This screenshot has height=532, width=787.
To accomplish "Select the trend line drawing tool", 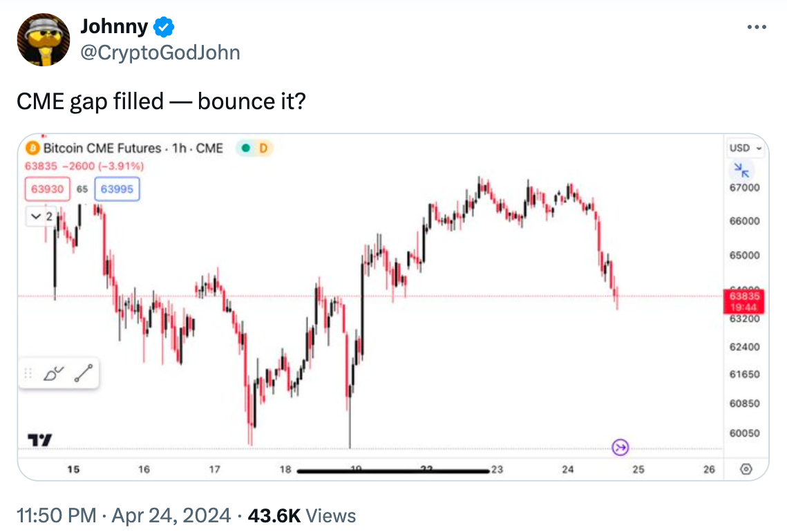I will pyautogui.click(x=84, y=373).
